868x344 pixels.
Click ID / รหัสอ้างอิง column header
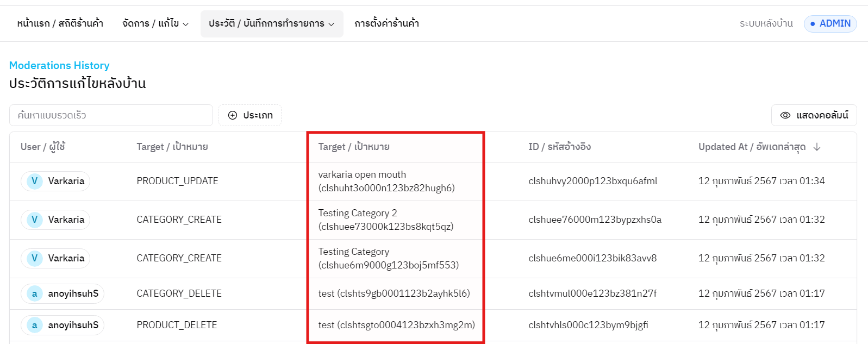pyautogui.click(x=559, y=147)
